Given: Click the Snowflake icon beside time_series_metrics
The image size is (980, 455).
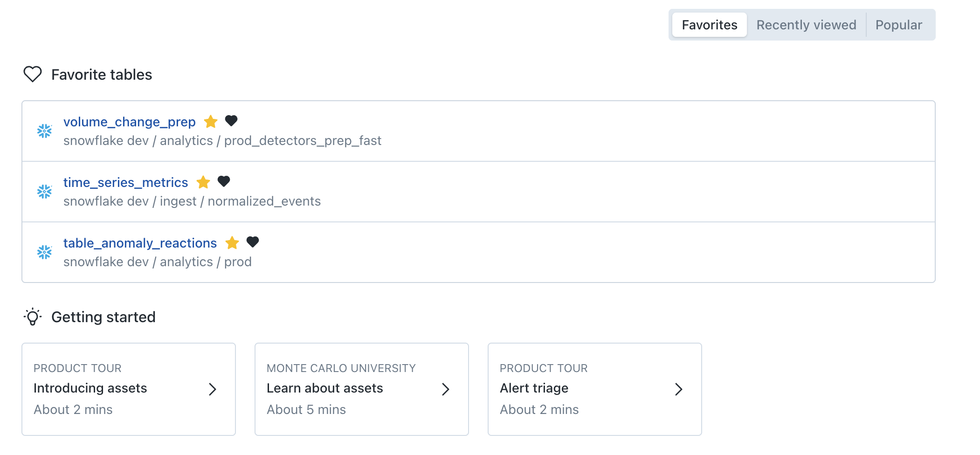Looking at the screenshot, I should (44, 192).
